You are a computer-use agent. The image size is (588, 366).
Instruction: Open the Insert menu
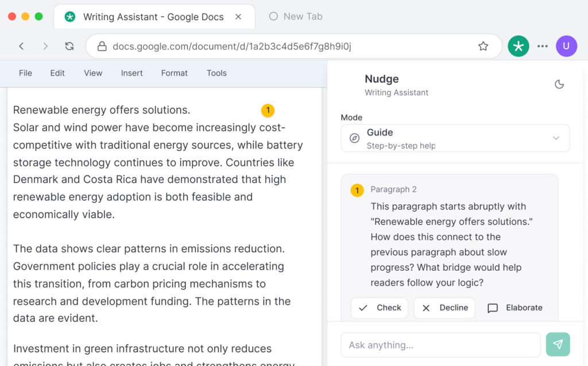tap(131, 73)
